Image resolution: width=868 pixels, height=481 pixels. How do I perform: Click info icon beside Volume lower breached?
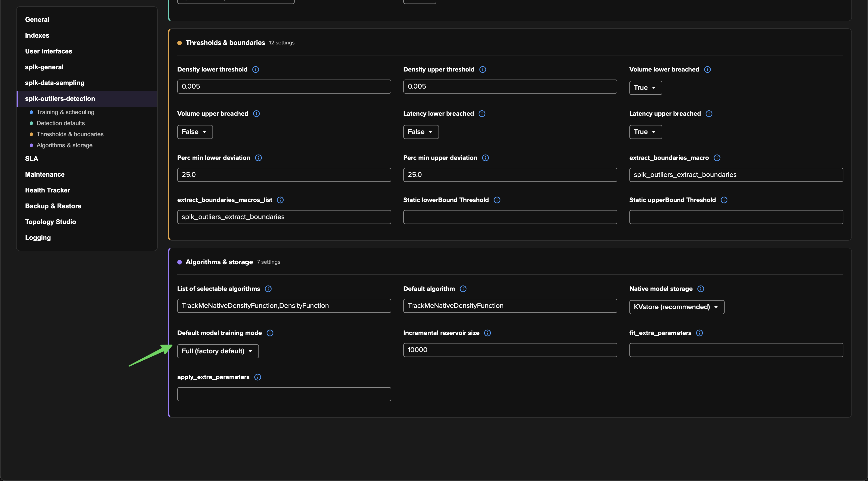pyautogui.click(x=708, y=69)
